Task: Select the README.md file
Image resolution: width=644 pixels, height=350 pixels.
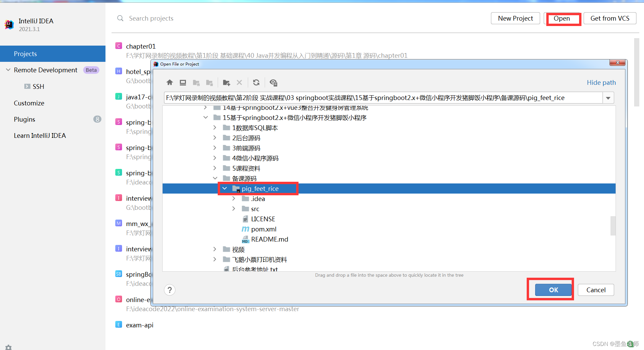Action: [x=269, y=239]
